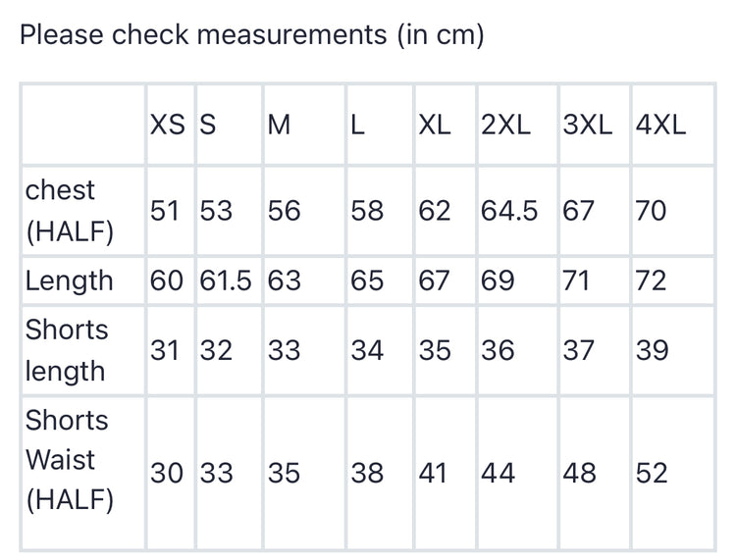The width and height of the screenshot is (736, 560).
Task: Click the chest (HALF) row label
Action: pyautogui.click(x=69, y=211)
